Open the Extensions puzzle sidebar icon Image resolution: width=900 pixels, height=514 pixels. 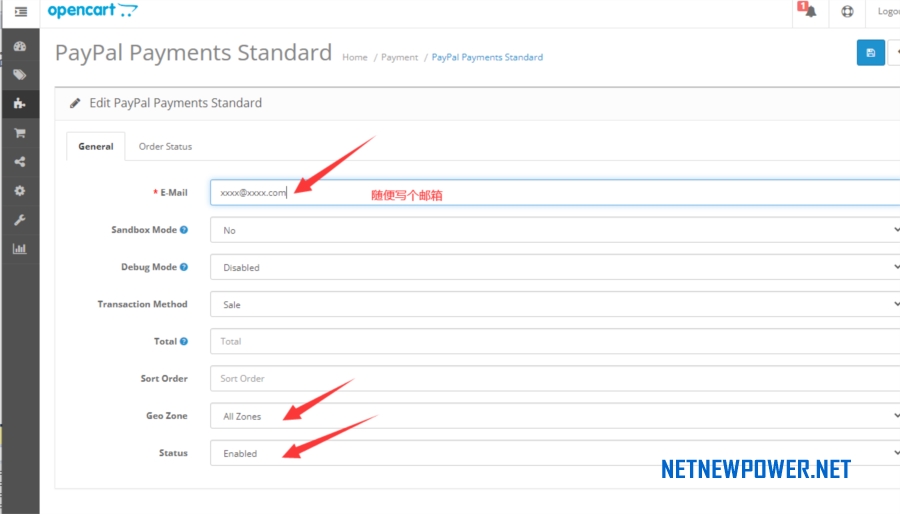[x=20, y=104]
